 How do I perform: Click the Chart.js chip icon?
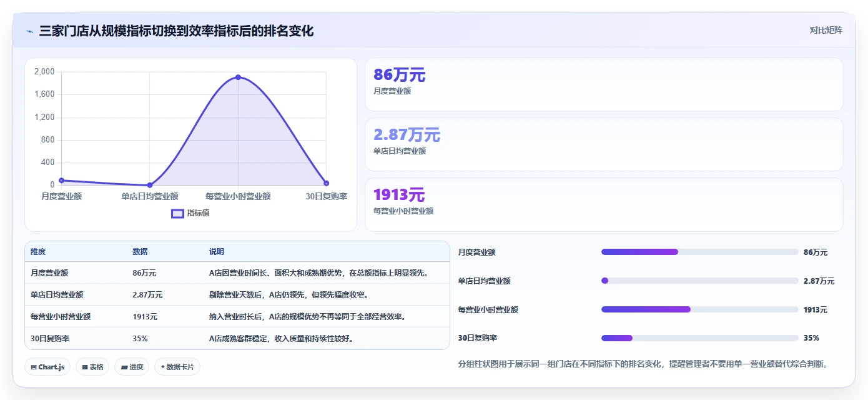pos(33,367)
